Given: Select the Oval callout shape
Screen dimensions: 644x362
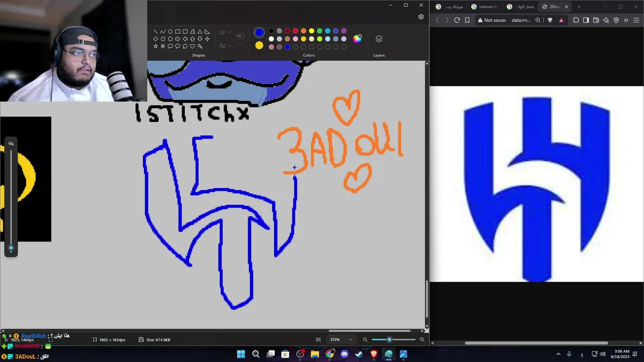Looking at the screenshot, I should pyautogui.click(x=178, y=46).
